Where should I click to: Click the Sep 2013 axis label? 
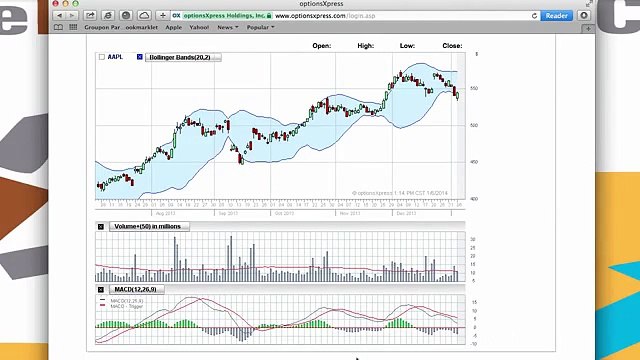[228, 213]
